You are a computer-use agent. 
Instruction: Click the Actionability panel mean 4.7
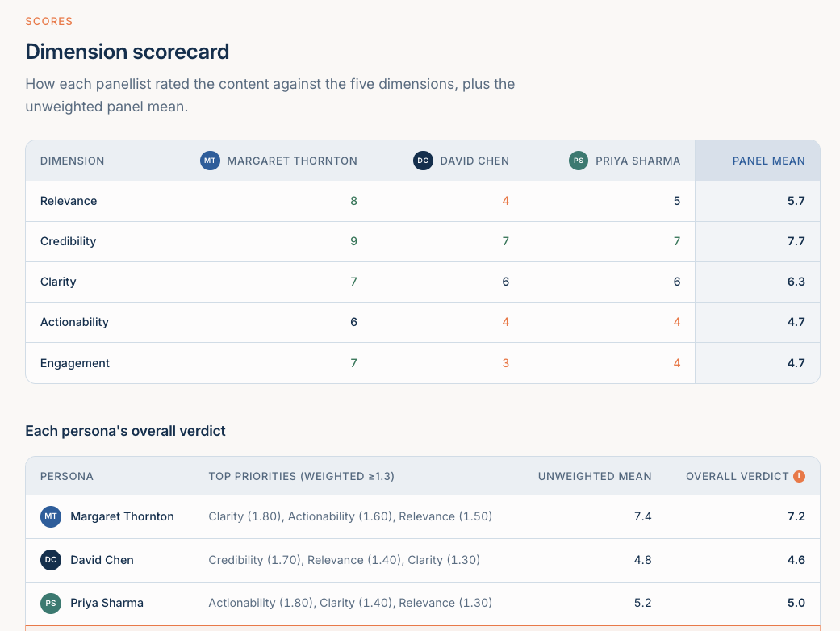coord(796,322)
